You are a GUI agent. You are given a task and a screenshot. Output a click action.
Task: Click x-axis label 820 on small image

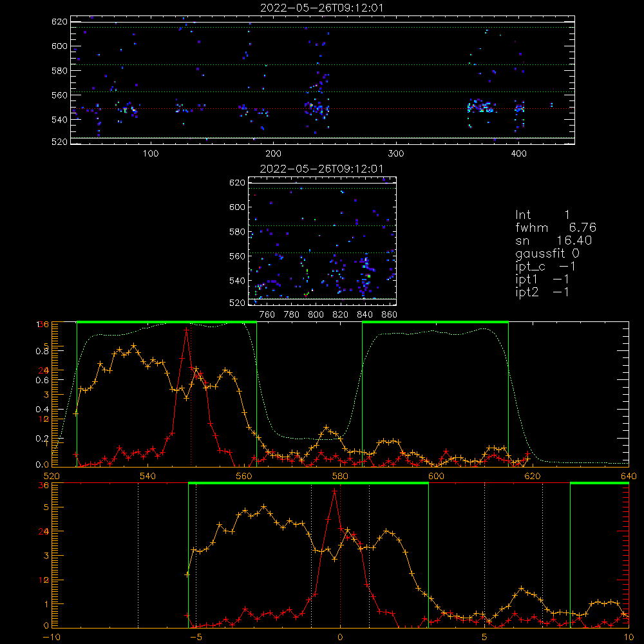click(341, 315)
